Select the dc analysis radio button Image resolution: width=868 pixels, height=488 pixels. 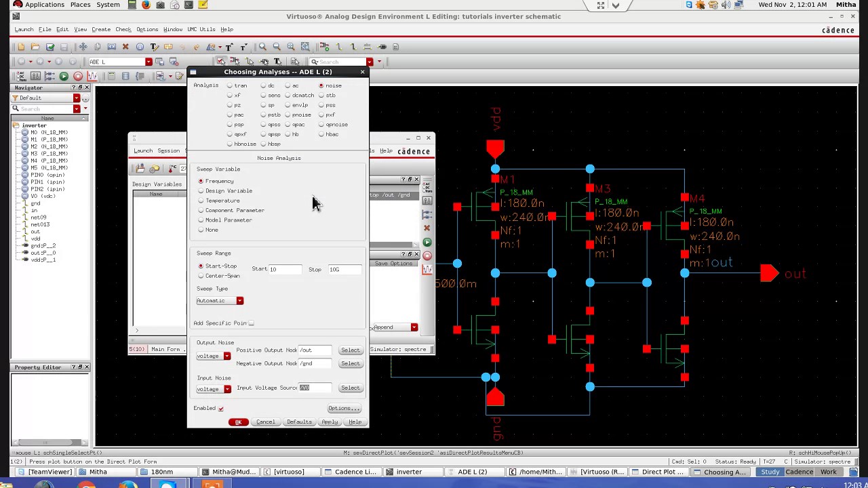click(x=263, y=85)
